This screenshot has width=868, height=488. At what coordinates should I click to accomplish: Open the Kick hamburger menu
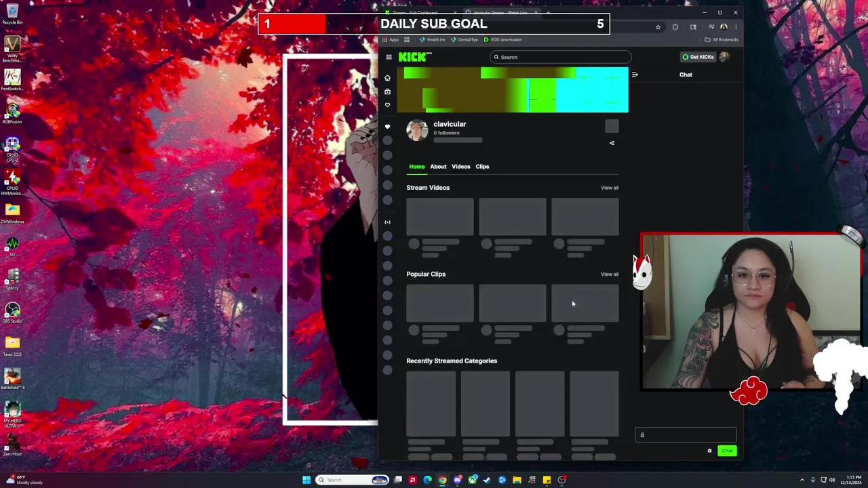tap(389, 57)
